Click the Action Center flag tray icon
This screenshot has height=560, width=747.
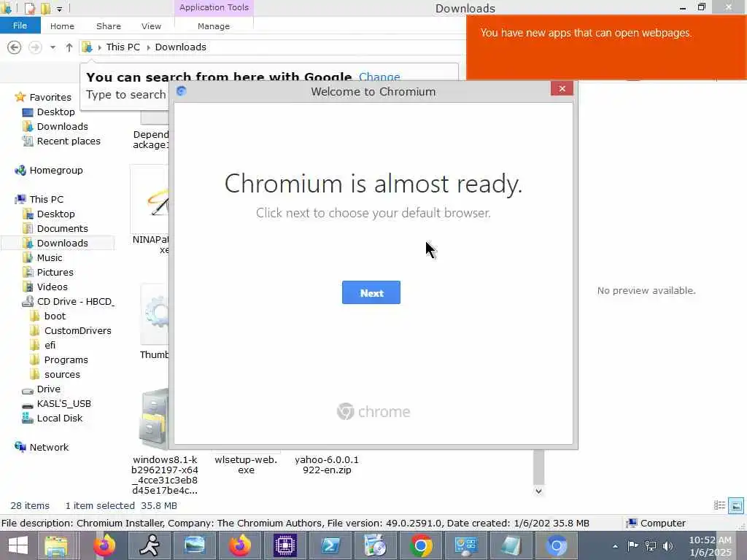tap(632, 545)
